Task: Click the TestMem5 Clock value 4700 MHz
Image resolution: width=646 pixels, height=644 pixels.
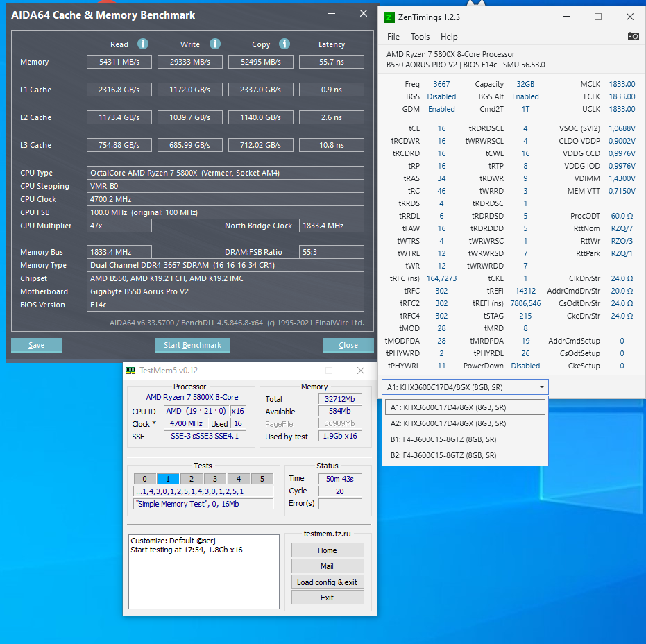Action: (186, 423)
